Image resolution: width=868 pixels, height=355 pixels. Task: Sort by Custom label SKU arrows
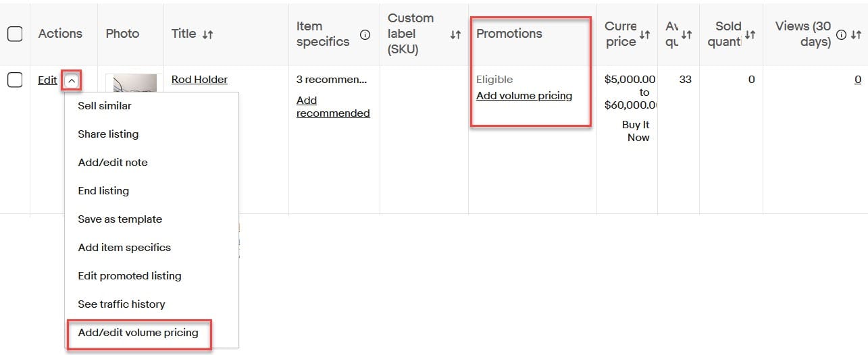(x=455, y=34)
